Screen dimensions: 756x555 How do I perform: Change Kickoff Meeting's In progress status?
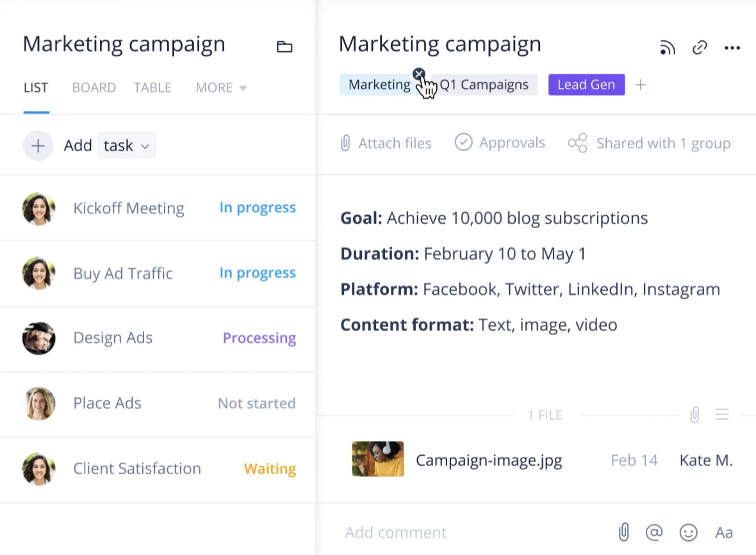click(258, 208)
